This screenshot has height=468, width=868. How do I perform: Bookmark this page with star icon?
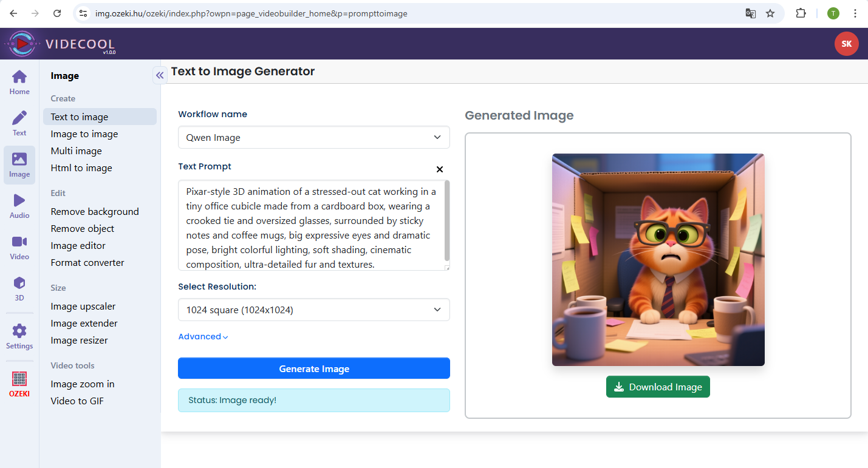pos(770,13)
